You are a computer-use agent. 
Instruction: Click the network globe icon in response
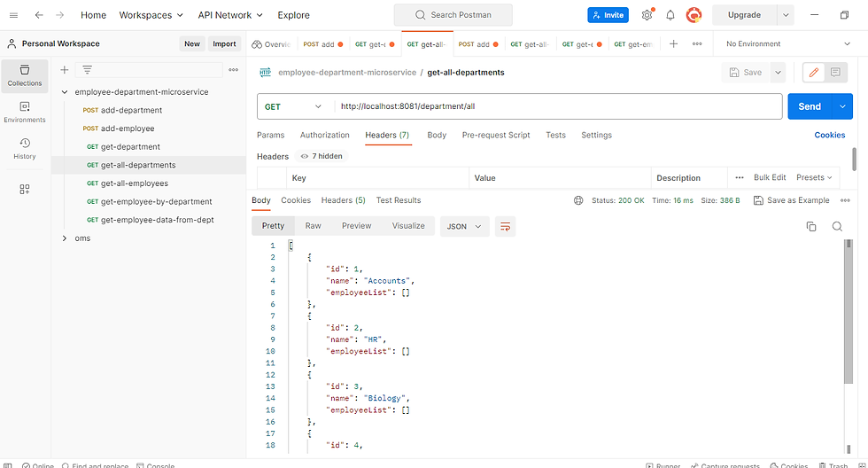[578, 200]
